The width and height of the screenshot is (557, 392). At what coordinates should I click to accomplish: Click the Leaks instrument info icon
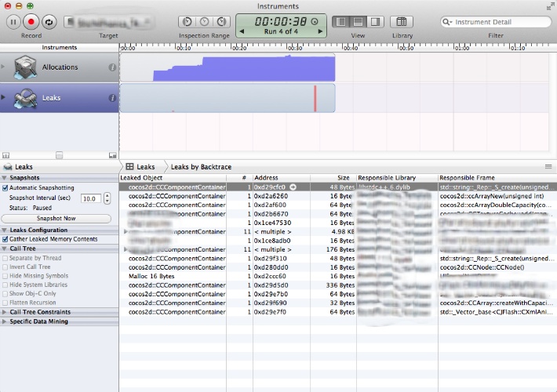pyautogui.click(x=112, y=98)
